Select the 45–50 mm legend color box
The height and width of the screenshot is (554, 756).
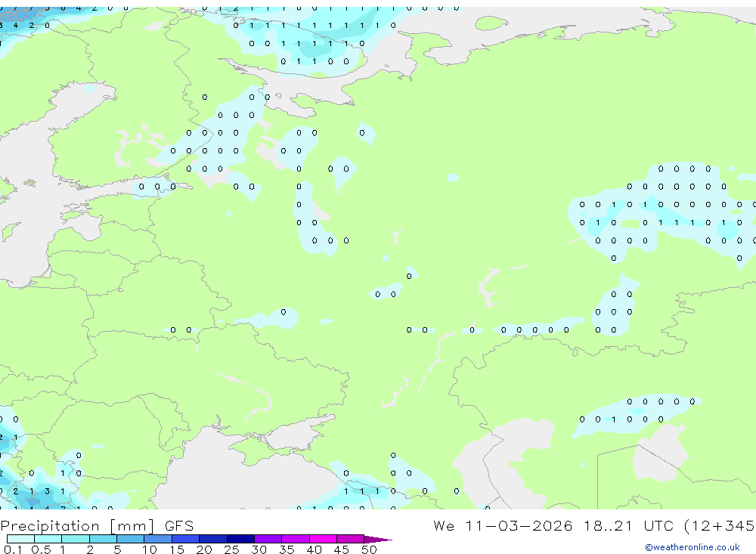coord(351,539)
